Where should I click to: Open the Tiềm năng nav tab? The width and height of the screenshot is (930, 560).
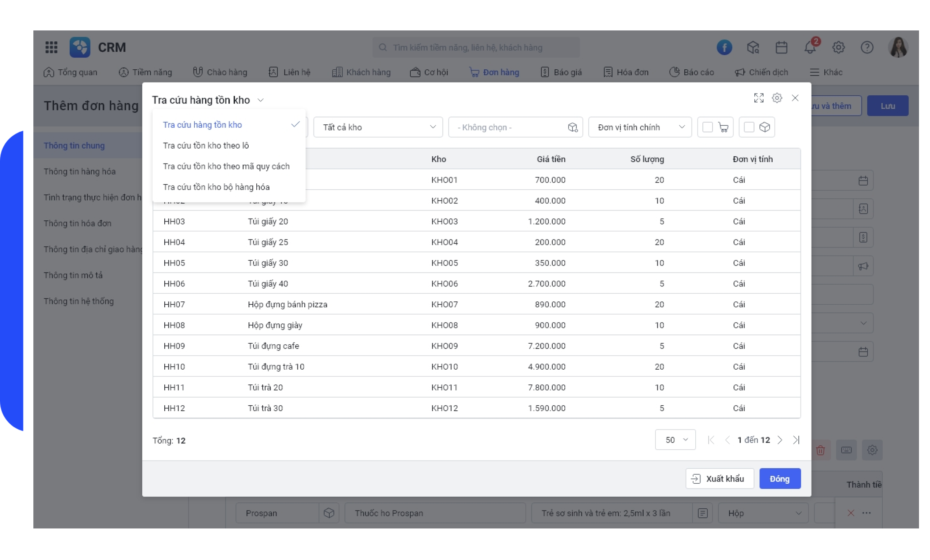[x=145, y=72]
